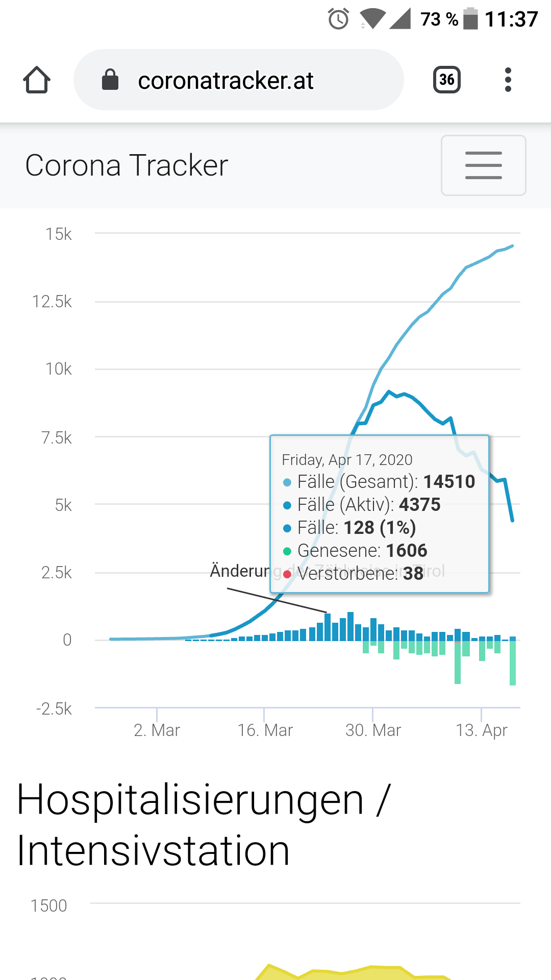Click the tallest blue new-cases bar
Image resolution: width=551 pixels, height=980 pixels.
(x=350, y=626)
